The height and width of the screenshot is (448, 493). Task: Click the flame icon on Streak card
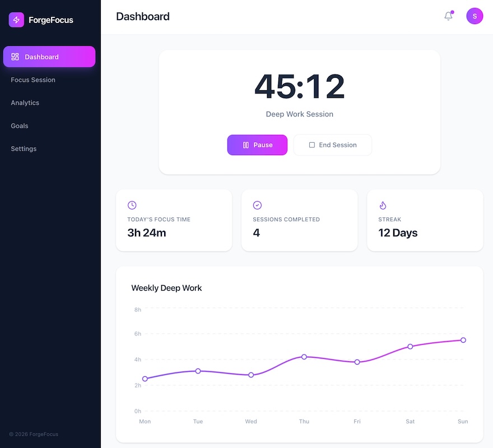coord(383,206)
